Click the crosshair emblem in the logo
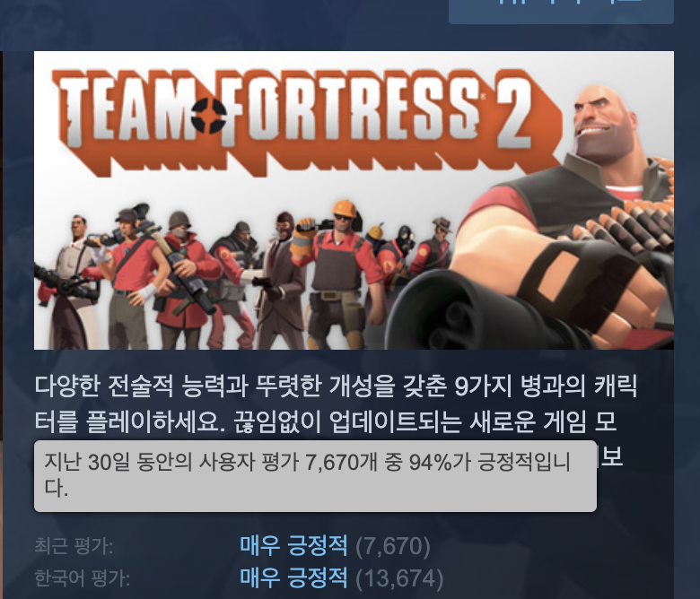The height and width of the screenshot is (599, 700). tap(209, 116)
